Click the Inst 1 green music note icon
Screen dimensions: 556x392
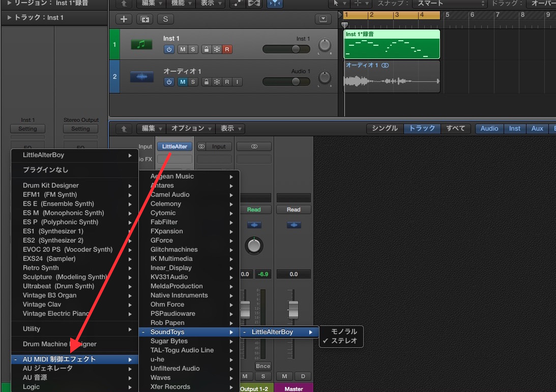tap(141, 45)
